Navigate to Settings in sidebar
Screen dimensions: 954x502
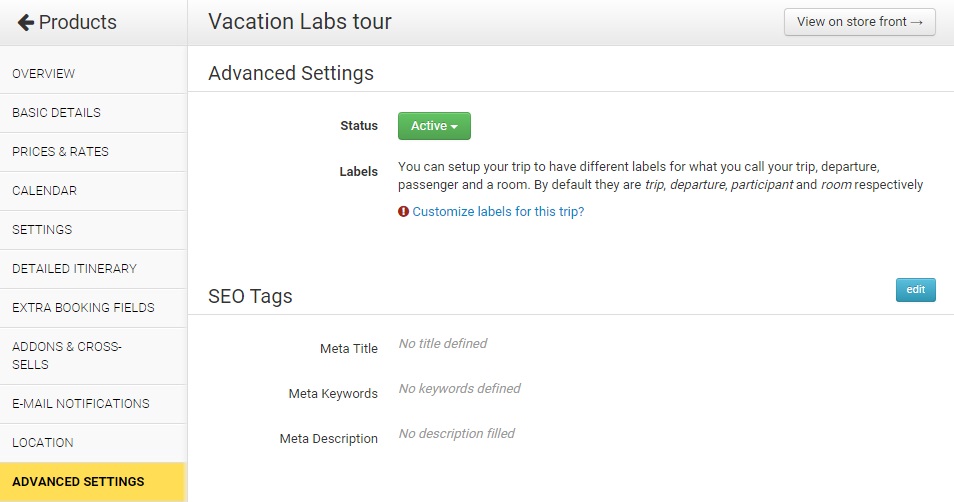coord(42,230)
